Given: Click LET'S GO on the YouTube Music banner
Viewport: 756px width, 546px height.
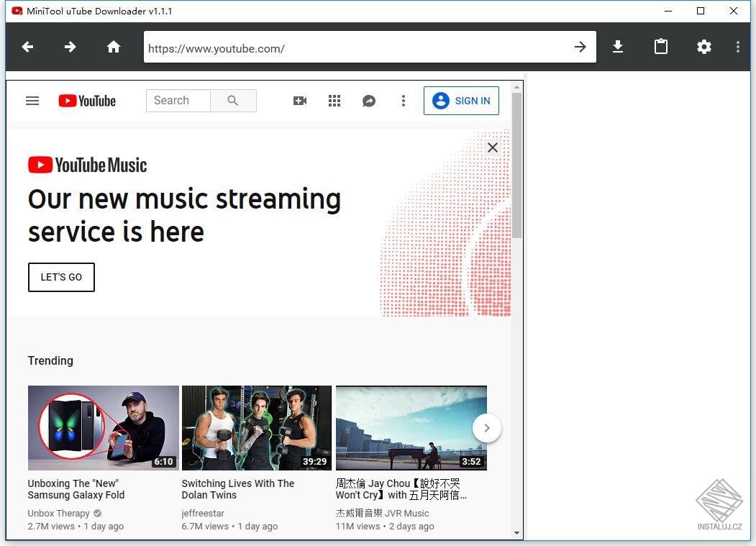Looking at the screenshot, I should click(61, 277).
